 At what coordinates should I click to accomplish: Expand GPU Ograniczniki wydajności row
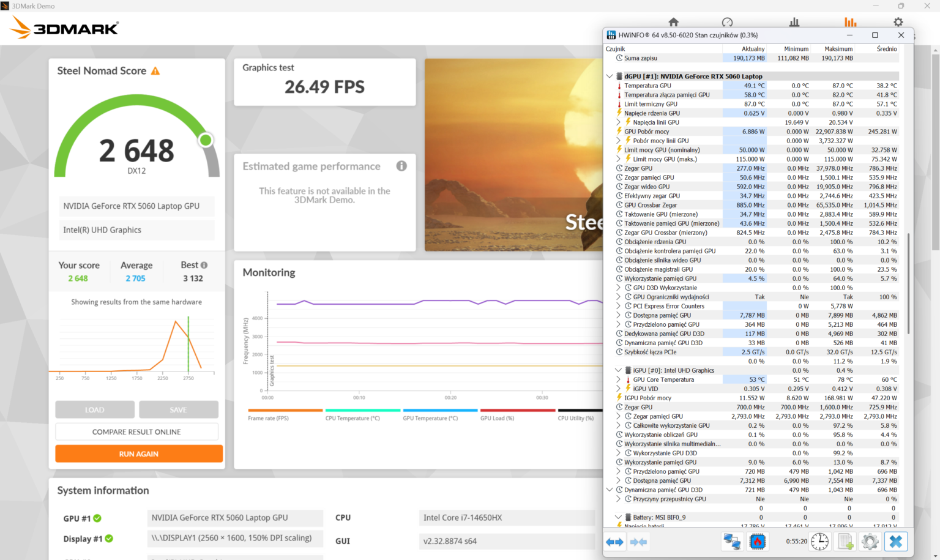[x=619, y=297]
